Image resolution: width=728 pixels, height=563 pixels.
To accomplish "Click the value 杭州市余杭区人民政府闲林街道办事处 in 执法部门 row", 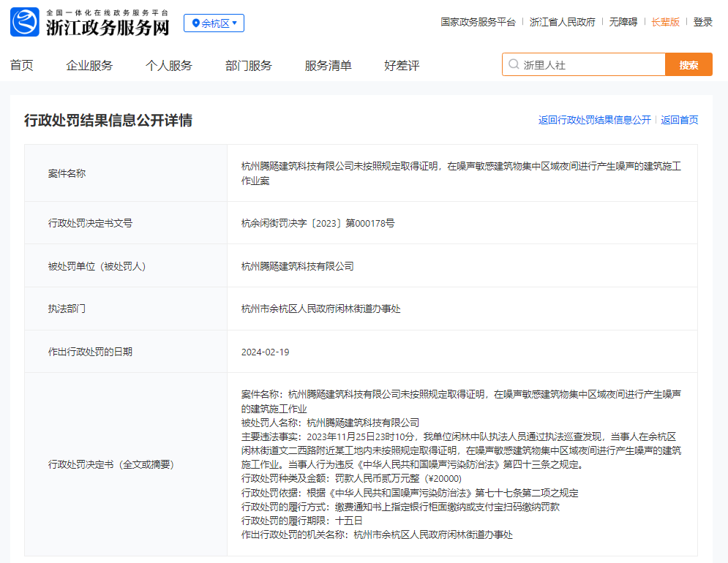I will (320, 309).
